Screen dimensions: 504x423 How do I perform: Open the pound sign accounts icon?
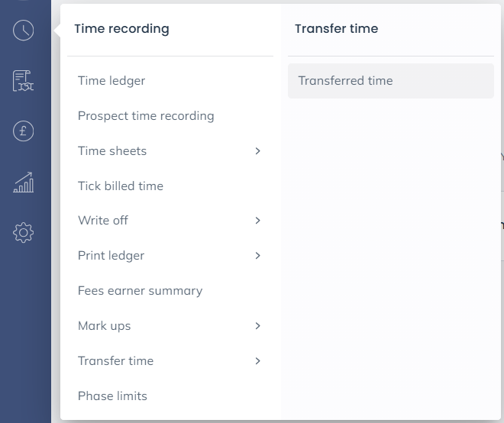(x=24, y=131)
